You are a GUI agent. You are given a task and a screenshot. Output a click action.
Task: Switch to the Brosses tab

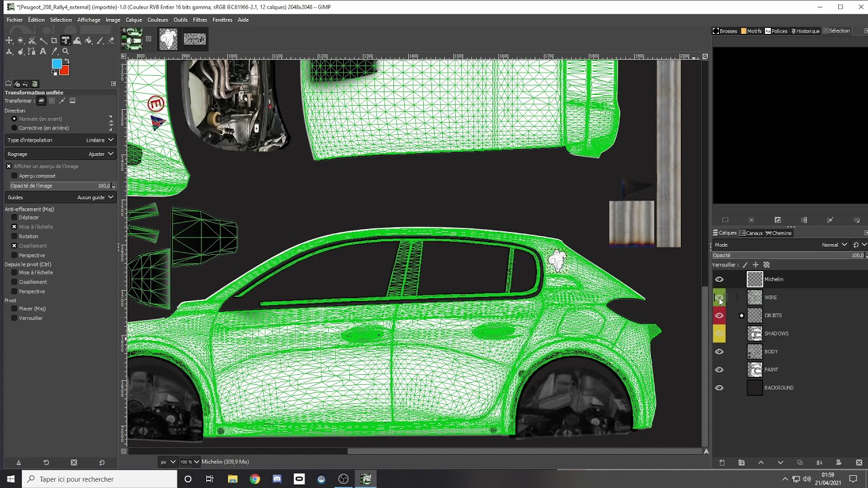725,31
